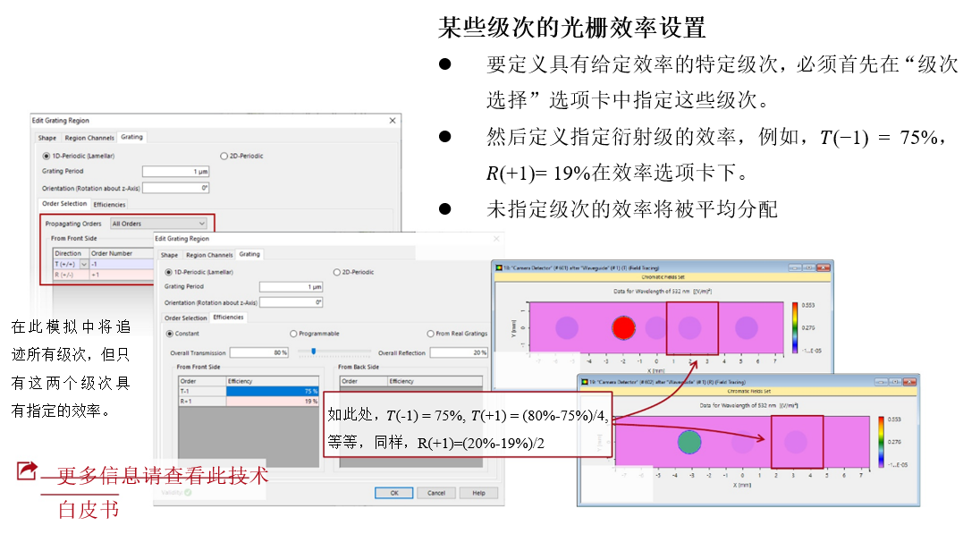This screenshot has width=980, height=534.
Task: Close the Camera Detector #601 window
Action: click(824, 267)
